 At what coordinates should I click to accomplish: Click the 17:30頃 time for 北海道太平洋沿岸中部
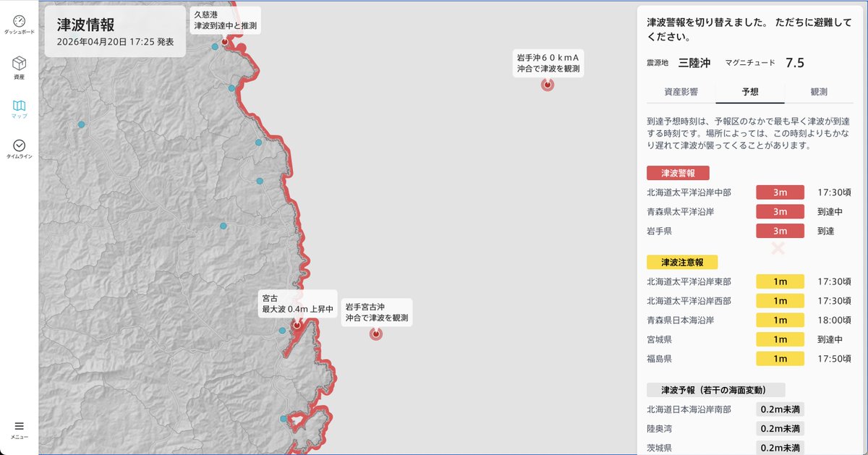pos(834,192)
